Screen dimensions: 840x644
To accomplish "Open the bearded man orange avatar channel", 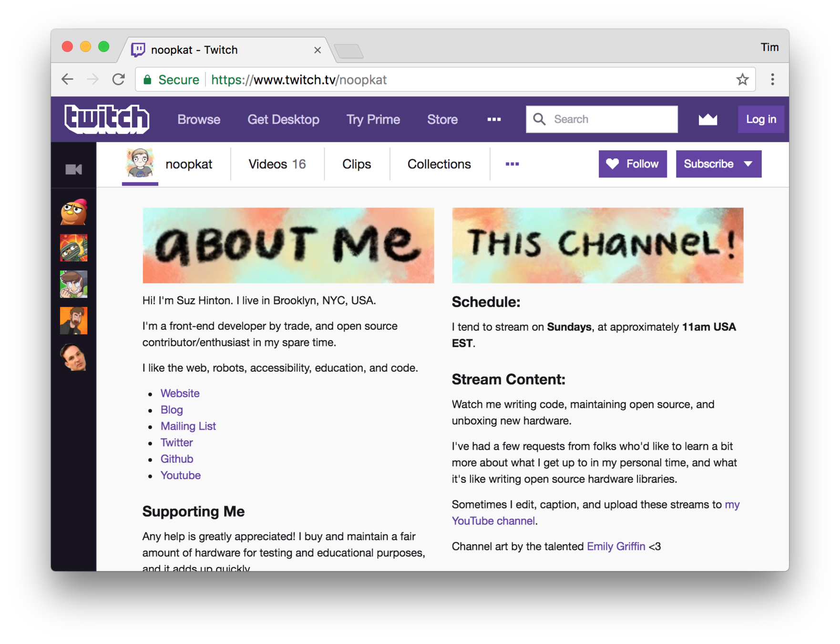I will tap(73, 321).
